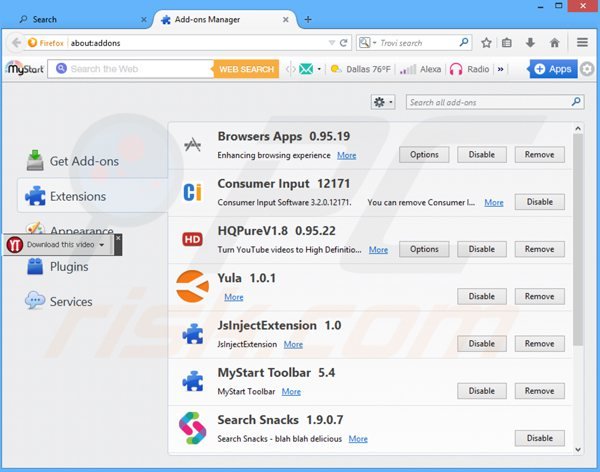Open More link for Browsers Apps
The width and height of the screenshot is (600, 472).
click(x=347, y=155)
